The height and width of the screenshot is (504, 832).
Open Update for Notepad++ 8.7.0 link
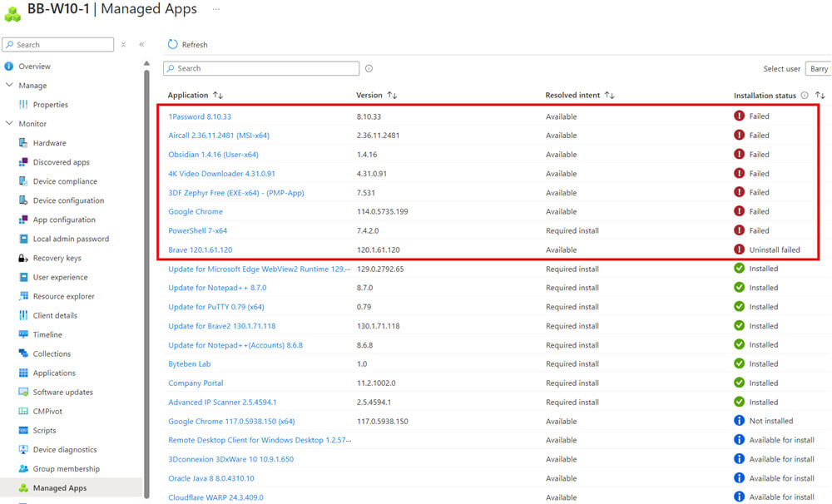point(217,288)
